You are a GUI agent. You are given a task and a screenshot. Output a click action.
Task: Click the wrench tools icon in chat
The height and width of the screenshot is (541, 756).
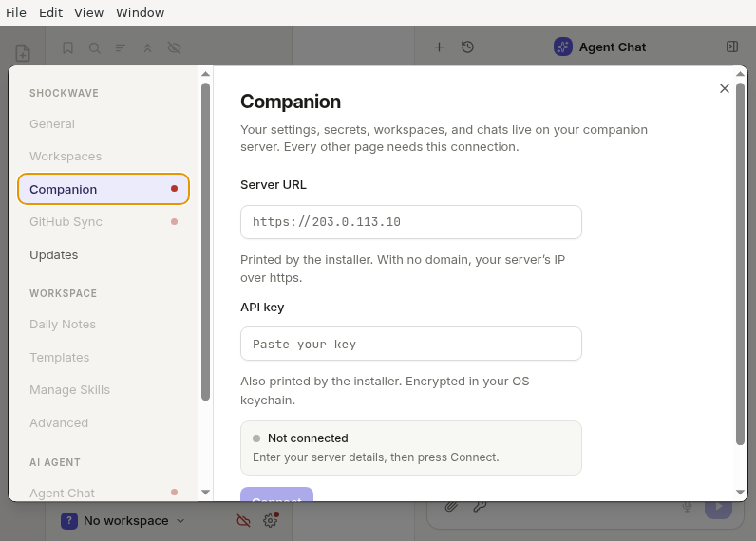[x=480, y=506]
